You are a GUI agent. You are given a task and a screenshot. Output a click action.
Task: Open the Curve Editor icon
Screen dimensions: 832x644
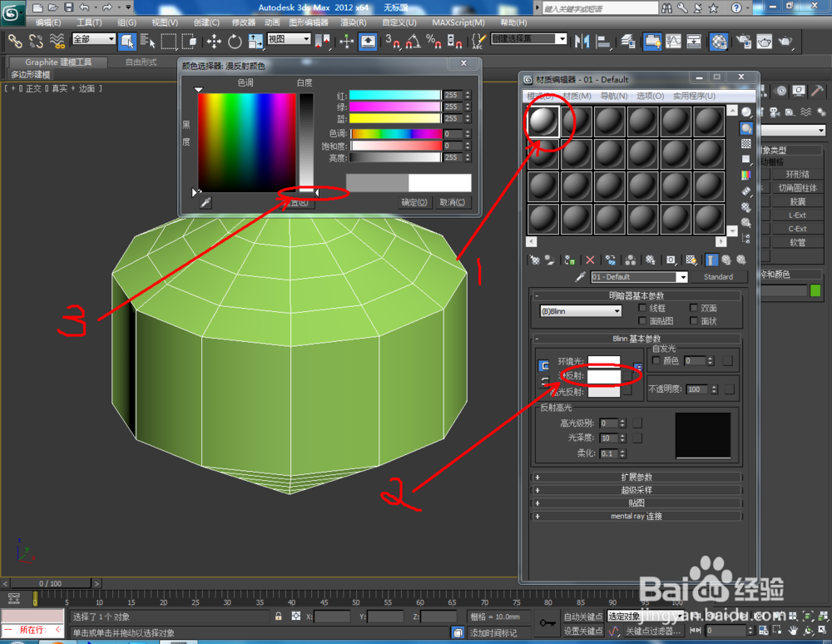point(673,41)
